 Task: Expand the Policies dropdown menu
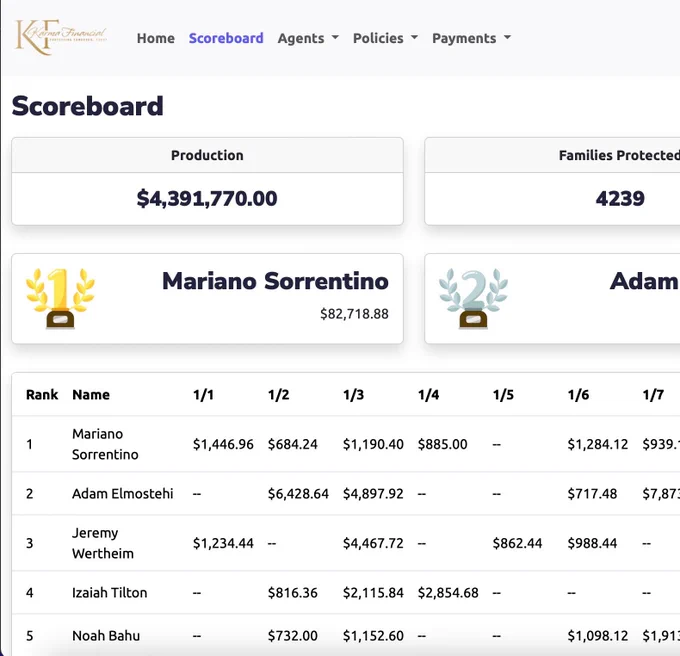coord(385,38)
